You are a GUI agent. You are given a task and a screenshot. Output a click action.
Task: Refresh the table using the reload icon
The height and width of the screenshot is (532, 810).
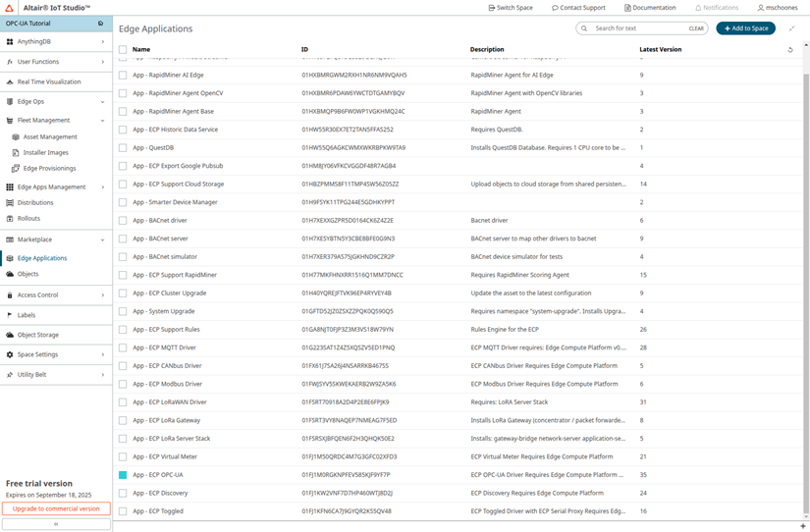click(x=789, y=50)
